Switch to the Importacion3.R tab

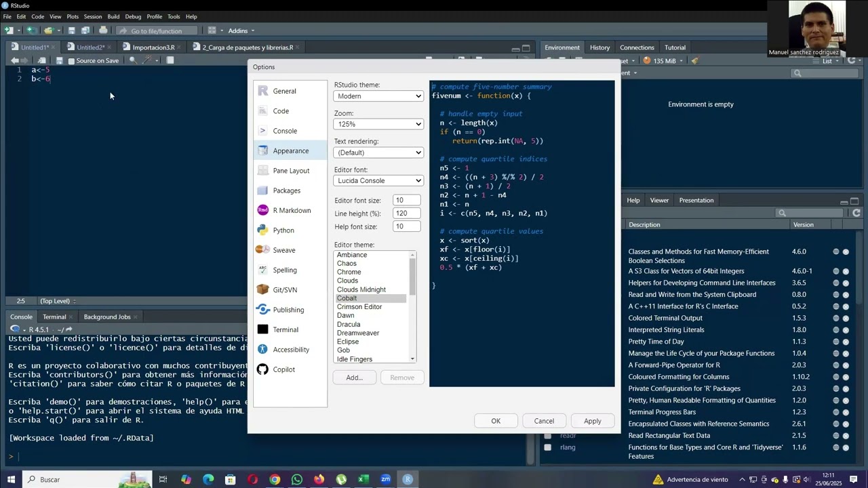pos(153,47)
